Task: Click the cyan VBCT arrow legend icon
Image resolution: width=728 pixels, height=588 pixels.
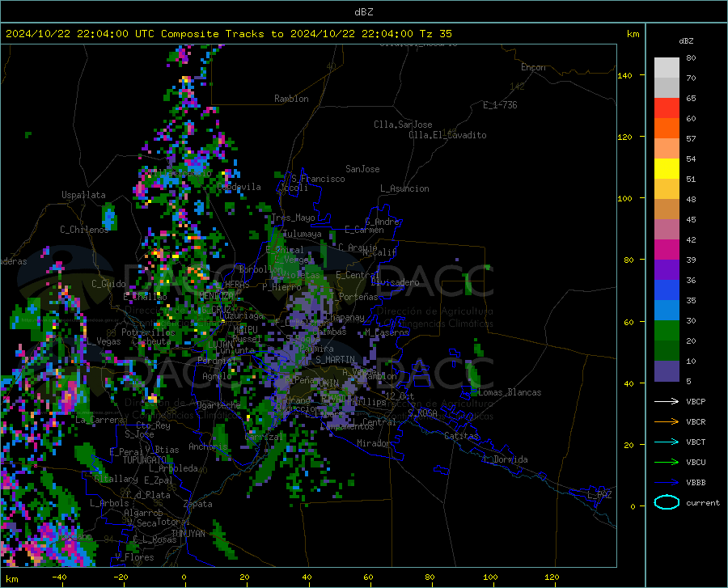Action: click(667, 442)
